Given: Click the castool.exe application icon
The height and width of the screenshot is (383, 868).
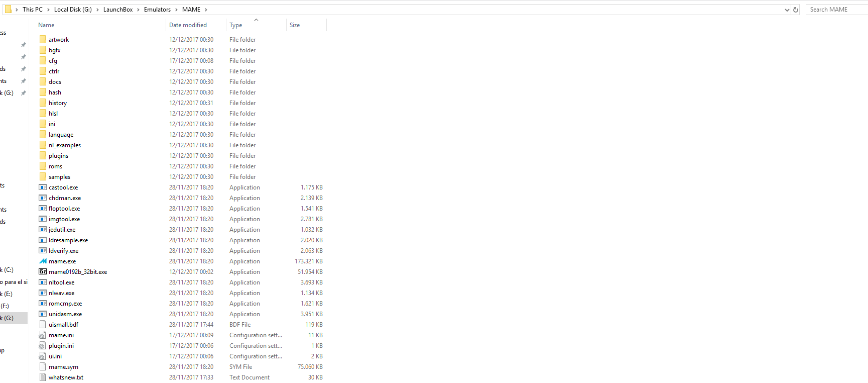Looking at the screenshot, I should [x=43, y=187].
